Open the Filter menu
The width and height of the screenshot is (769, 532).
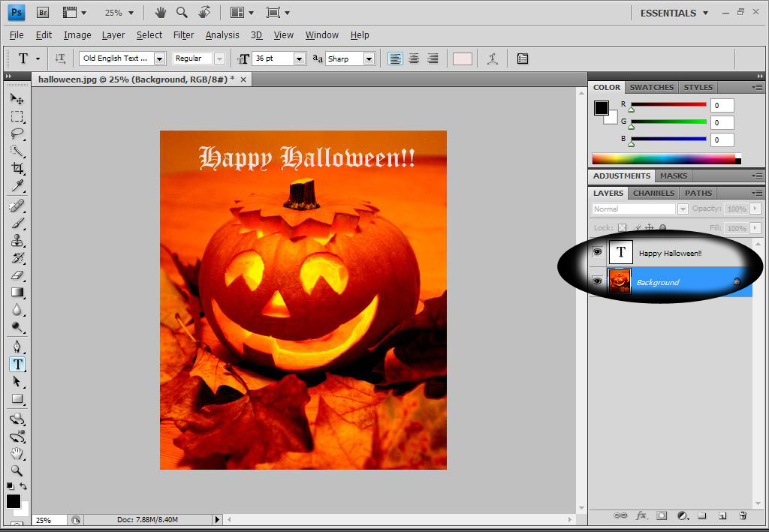pyautogui.click(x=183, y=35)
